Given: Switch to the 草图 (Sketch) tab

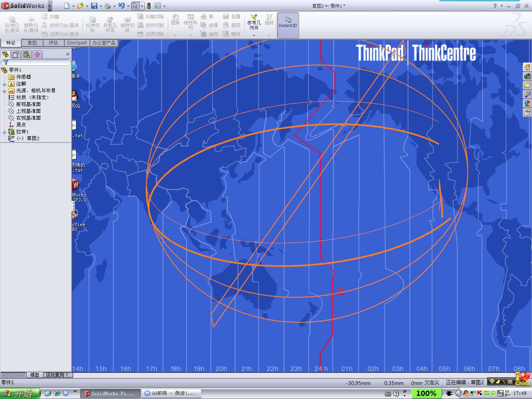Looking at the screenshot, I should (x=32, y=43).
